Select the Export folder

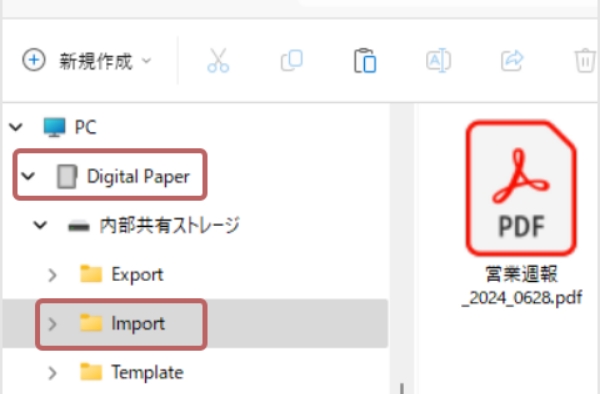pyautogui.click(x=137, y=274)
